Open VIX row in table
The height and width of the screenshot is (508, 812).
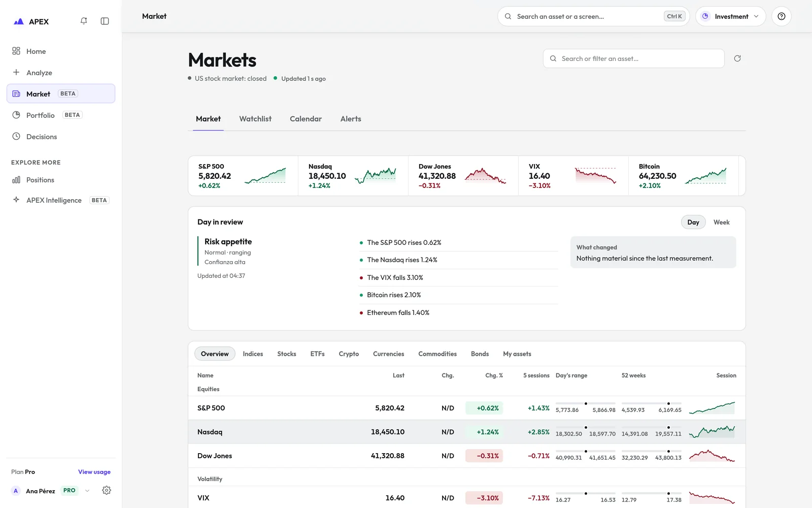click(x=467, y=498)
